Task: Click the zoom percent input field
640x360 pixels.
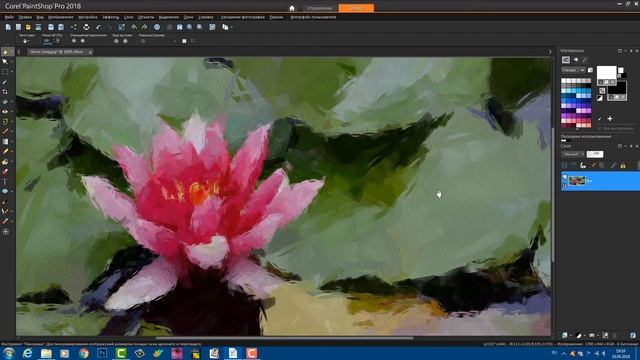Action: click(x=47, y=41)
